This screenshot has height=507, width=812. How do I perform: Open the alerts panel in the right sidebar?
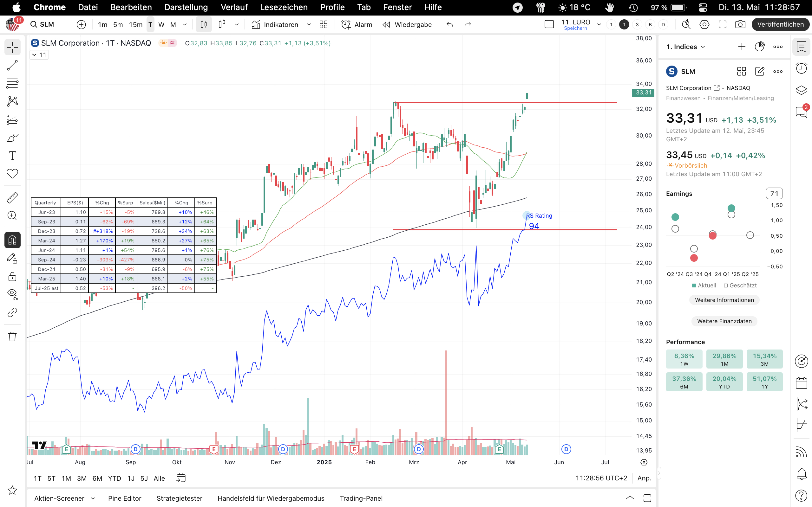(x=801, y=68)
